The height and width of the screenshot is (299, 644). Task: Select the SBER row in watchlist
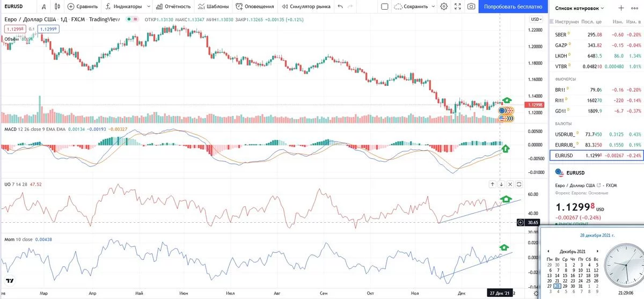[597, 34]
